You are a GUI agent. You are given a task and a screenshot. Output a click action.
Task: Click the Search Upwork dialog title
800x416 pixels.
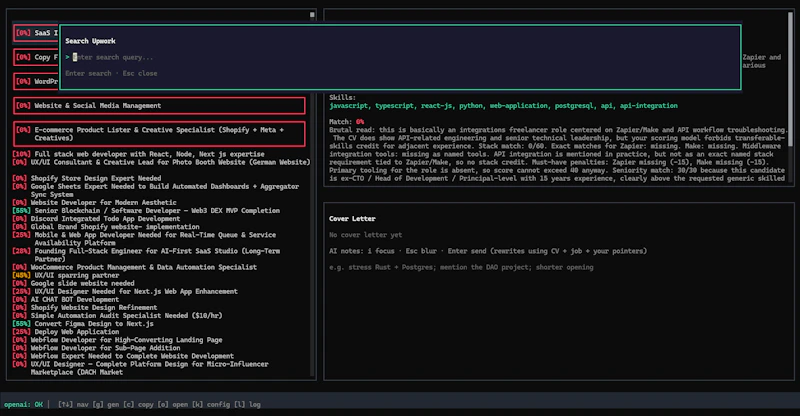pyautogui.click(x=90, y=41)
